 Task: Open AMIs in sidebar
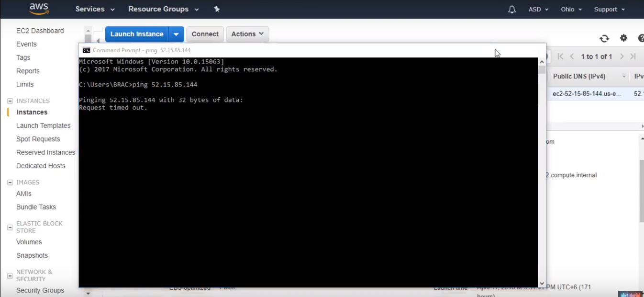click(24, 194)
